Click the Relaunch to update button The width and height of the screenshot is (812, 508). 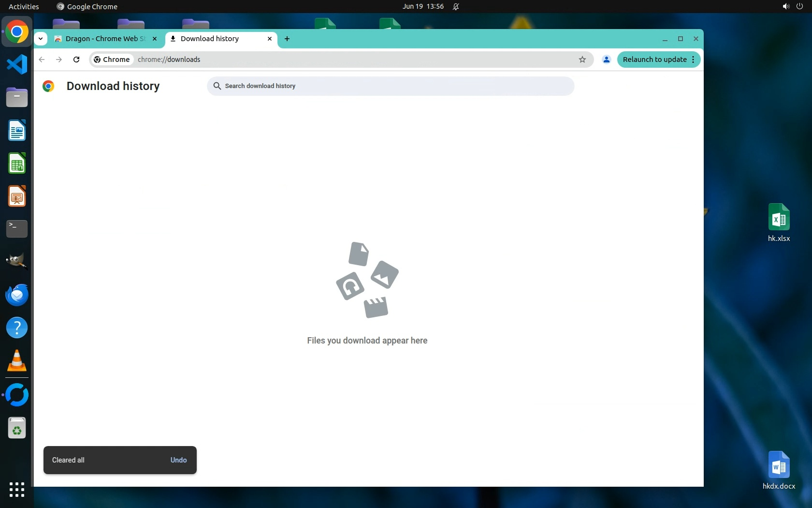(654, 60)
